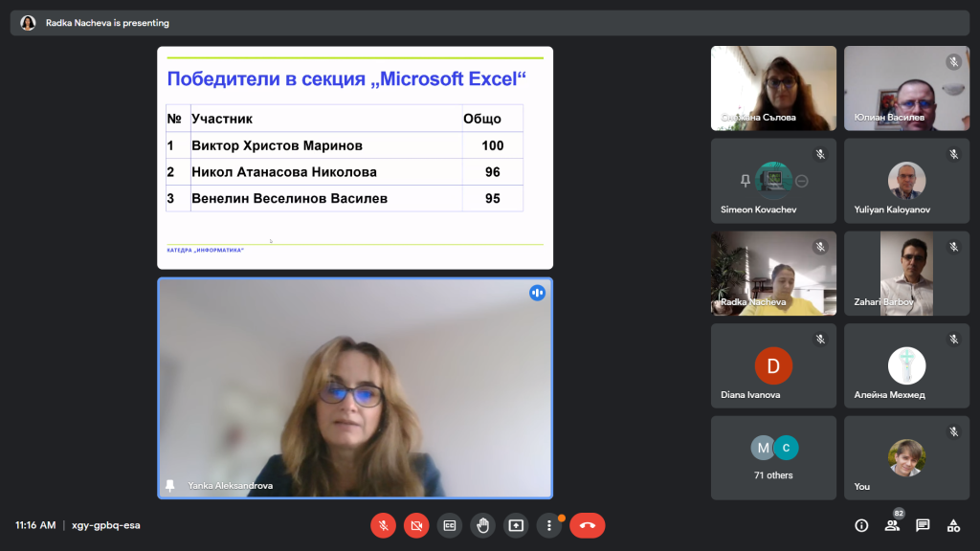Click muted mic icon on You tile
The height and width of the screenshot is (551, 980).
(954, 431)
